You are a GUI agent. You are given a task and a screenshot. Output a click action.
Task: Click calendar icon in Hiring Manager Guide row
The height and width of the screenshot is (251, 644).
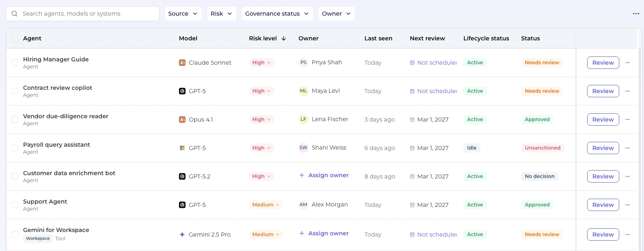coord(412,63)
